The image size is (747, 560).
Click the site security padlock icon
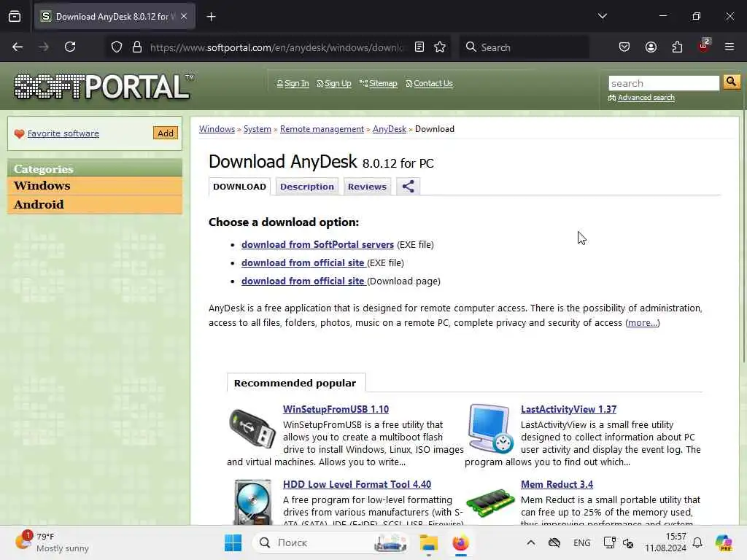click(137, 47)
